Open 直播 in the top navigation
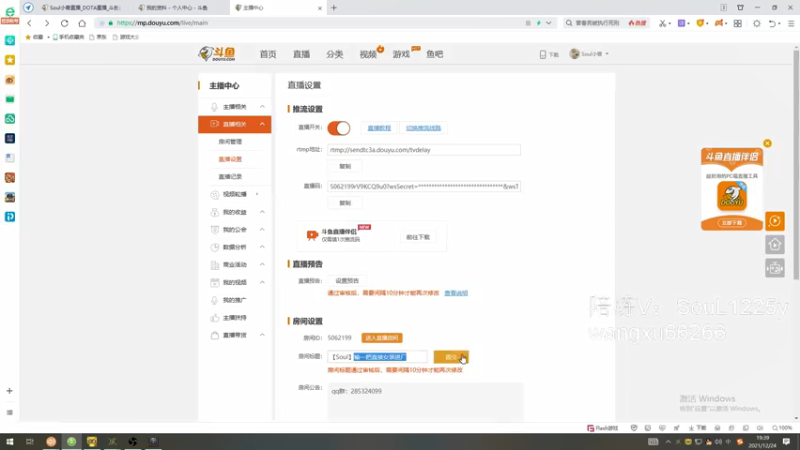The height and width of the screenshot is (450, 800). [302, 54]
